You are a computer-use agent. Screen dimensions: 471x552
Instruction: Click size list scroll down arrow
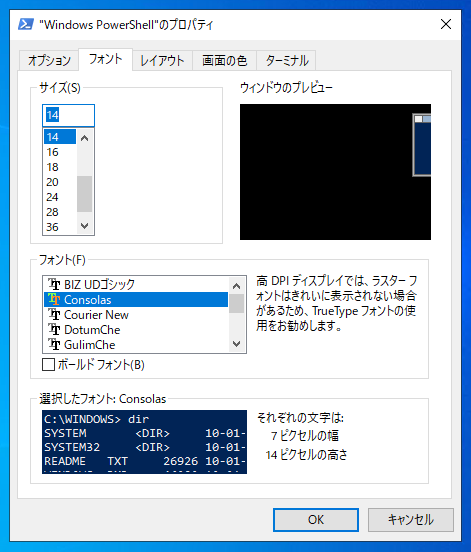pyautogui.click(x=84, y=226)
